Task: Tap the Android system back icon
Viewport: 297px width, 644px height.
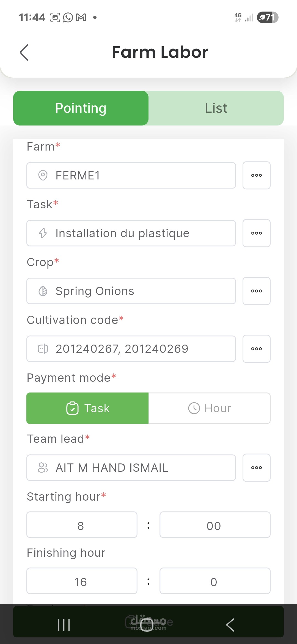Action: (230, 625)
